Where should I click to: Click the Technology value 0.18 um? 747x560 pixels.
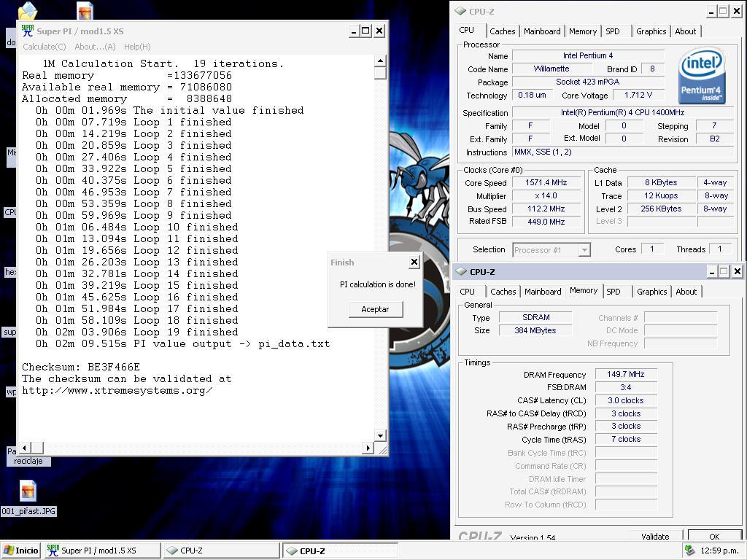[x=532, y=96]
